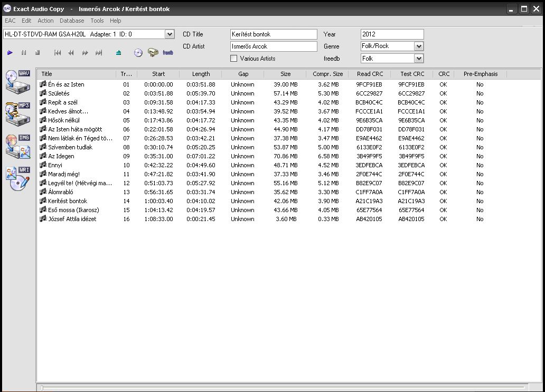The image size is (545, 392).
Task: Click the CD Title field with Kerítést bontok
Action: [x=274, y=34]
